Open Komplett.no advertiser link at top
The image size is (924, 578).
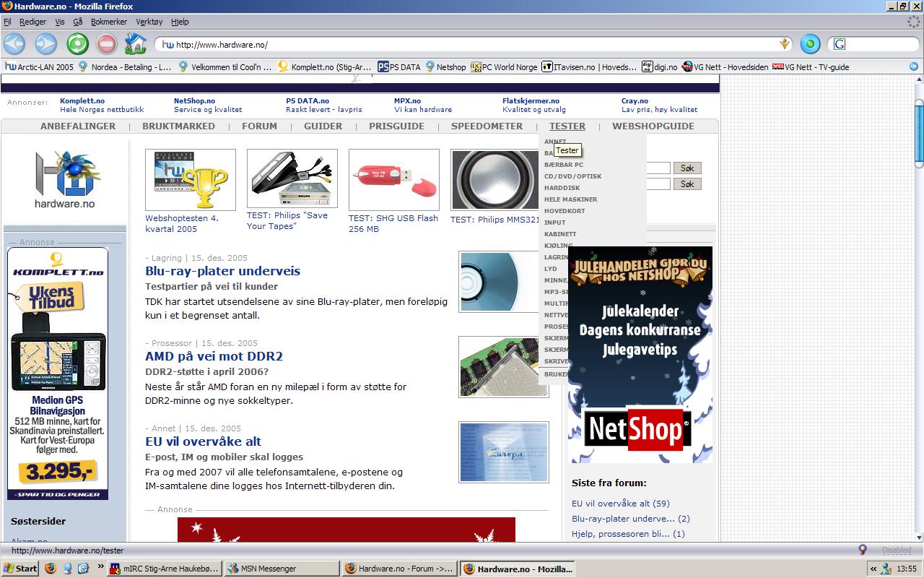82,101
